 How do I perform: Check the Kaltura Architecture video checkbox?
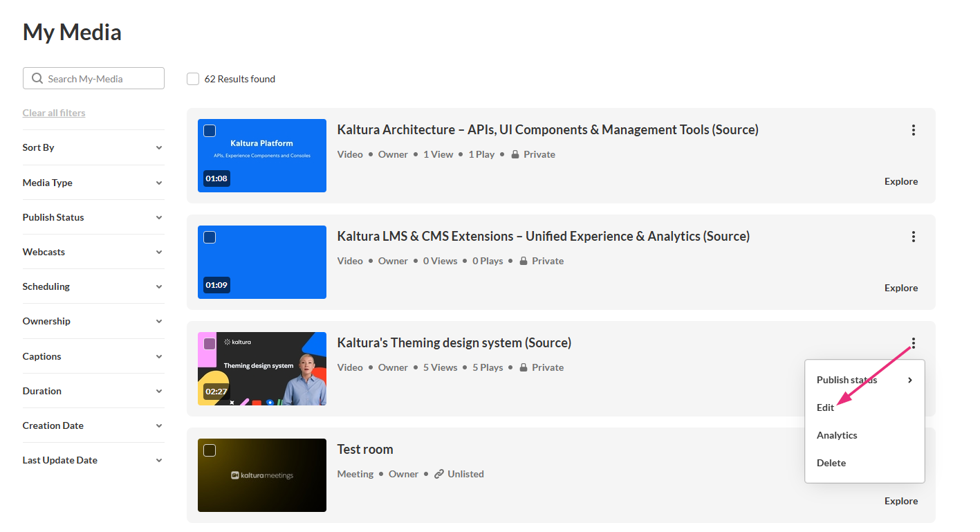[x=210, y=131]
